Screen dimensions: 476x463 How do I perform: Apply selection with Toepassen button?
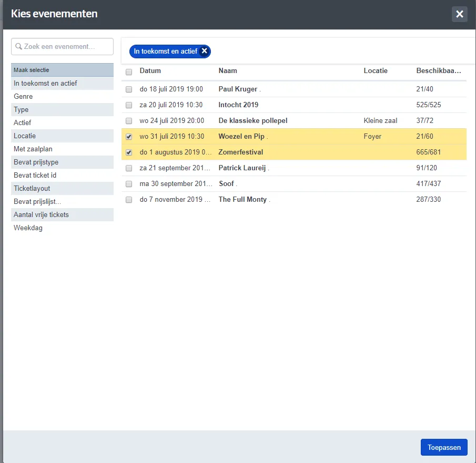[444, 447]
